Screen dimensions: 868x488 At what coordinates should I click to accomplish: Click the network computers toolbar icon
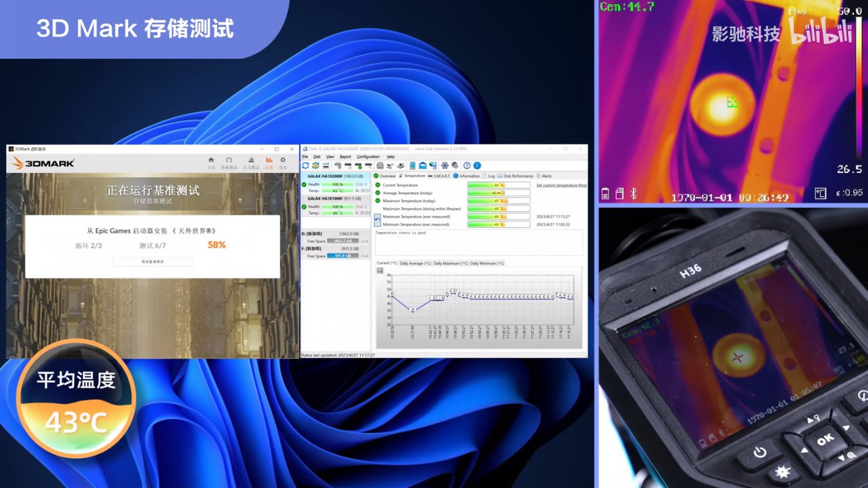[433, 165]
